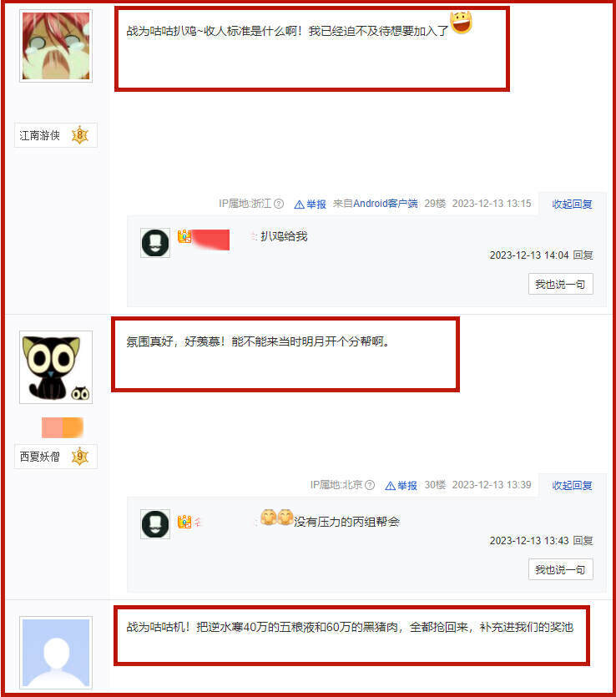Click the laughing emoji in the first post

point(461,23)
